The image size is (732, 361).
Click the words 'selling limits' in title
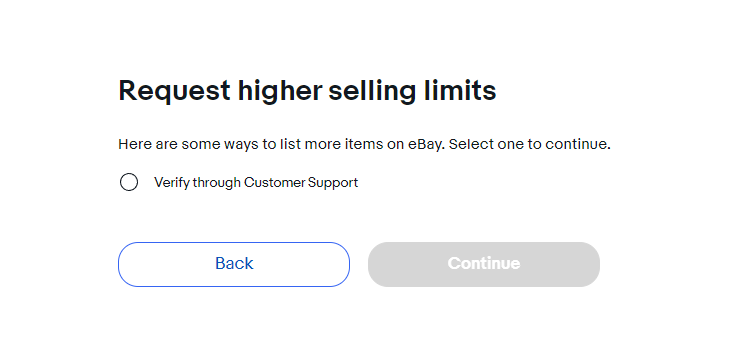(x=412, y=91)
